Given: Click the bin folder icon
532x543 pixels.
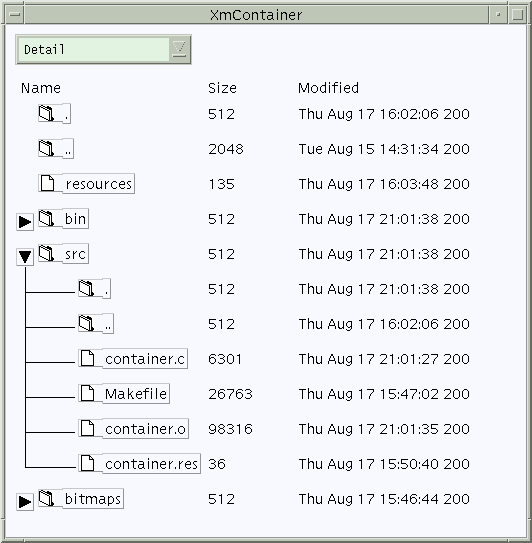Looking at the screenshot, I should (x=46, y=218).
